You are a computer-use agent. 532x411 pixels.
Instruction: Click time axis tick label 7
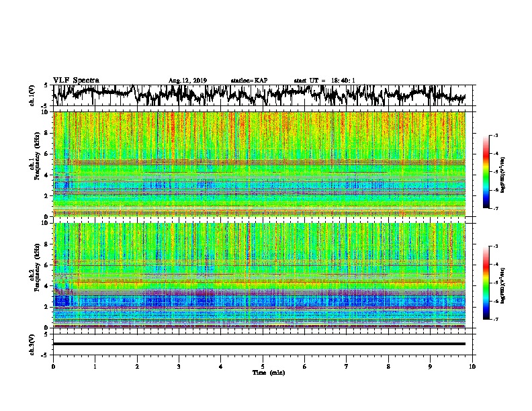tap(347, 367)
